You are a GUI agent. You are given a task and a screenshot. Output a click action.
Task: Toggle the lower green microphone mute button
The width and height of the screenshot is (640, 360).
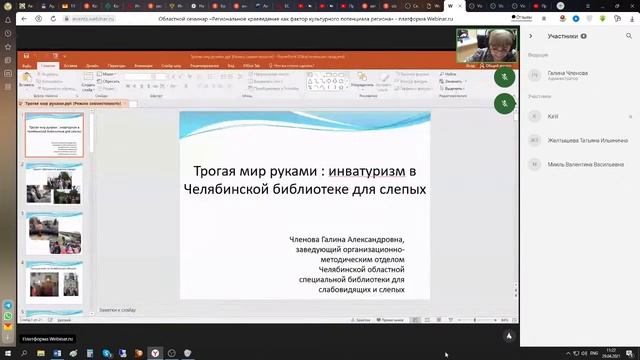[x=504, y=104]
